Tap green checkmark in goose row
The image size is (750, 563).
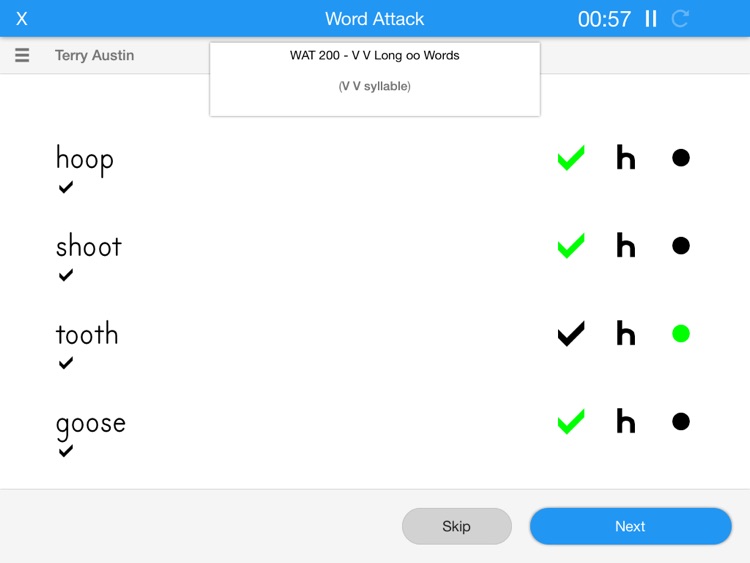pos(571,421)
